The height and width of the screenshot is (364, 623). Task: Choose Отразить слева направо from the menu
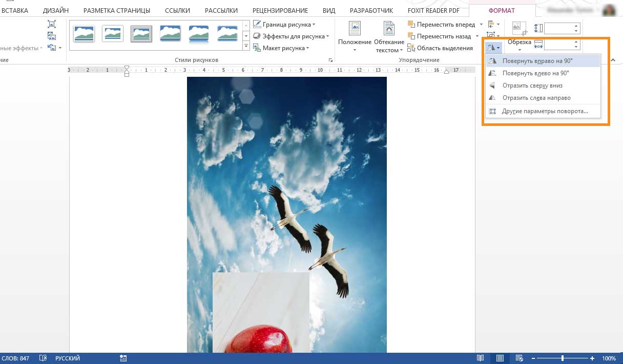[536, 98]
